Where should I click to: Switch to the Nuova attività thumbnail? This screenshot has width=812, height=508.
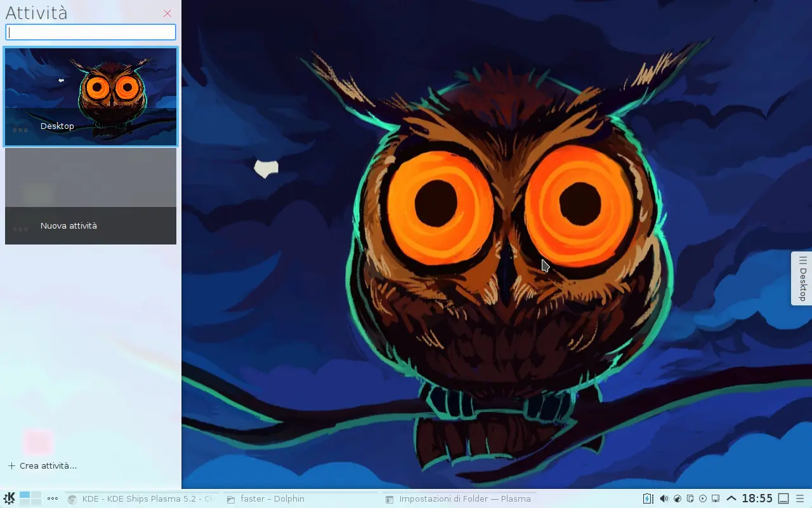[x=91, y=196]
